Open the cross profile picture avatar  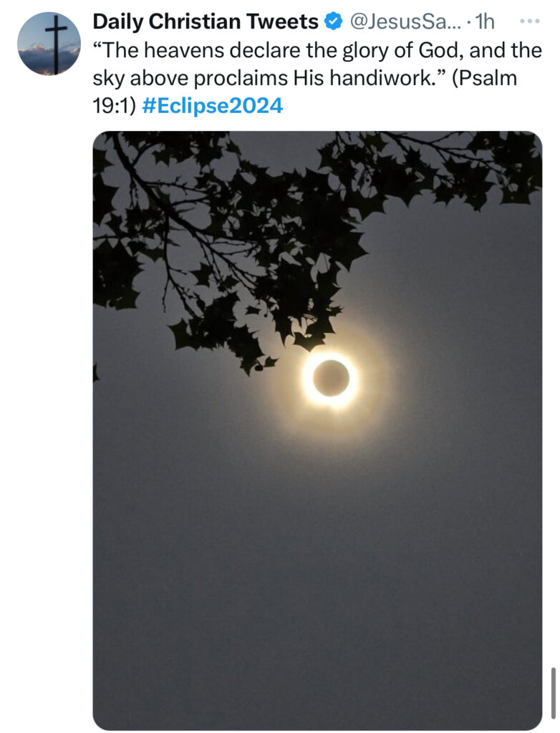tap(49, 44)
